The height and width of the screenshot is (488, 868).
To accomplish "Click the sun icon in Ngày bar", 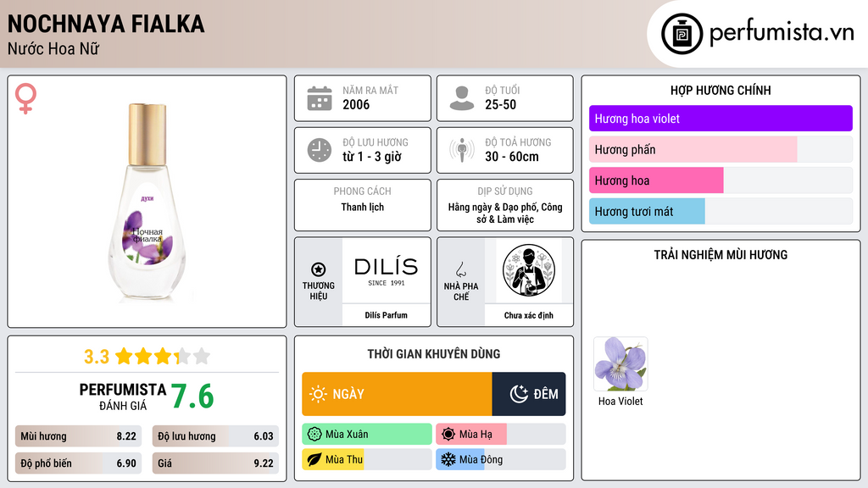I will point(318,394).
